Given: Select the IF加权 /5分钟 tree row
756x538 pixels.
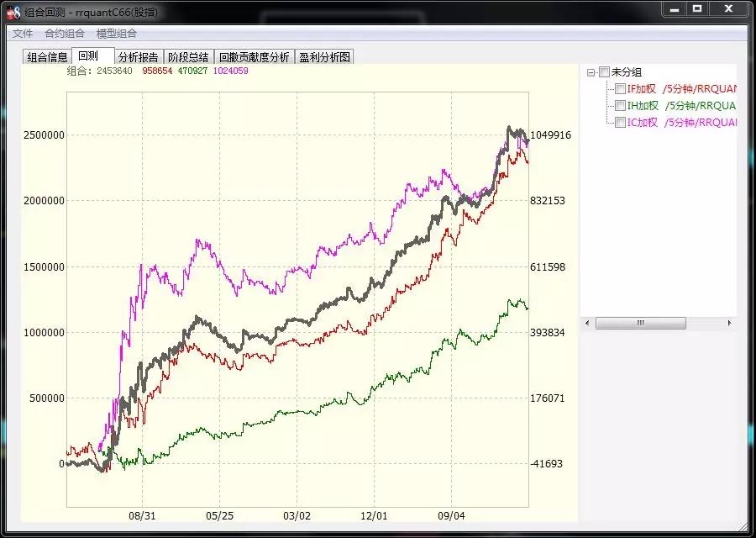Looking at the screenshot, I should (x=681, y=89).
